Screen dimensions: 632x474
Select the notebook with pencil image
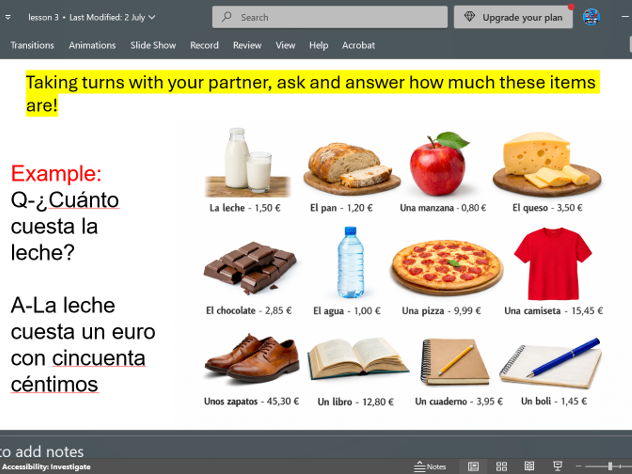click(455, 362)
